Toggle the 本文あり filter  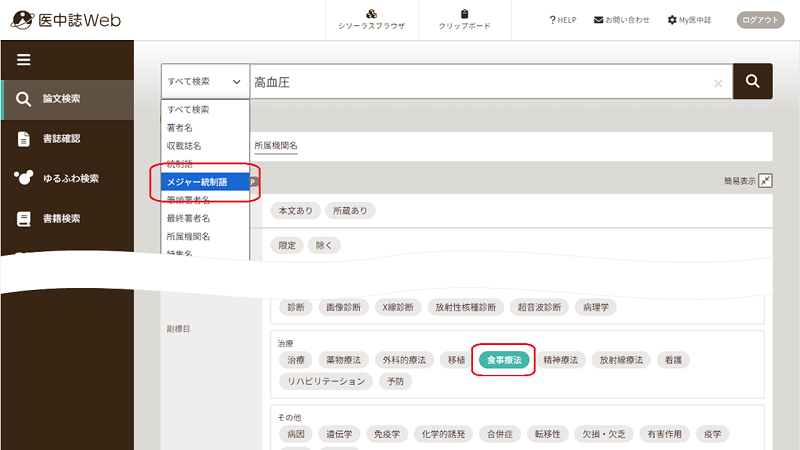click(x=295, y=211)
